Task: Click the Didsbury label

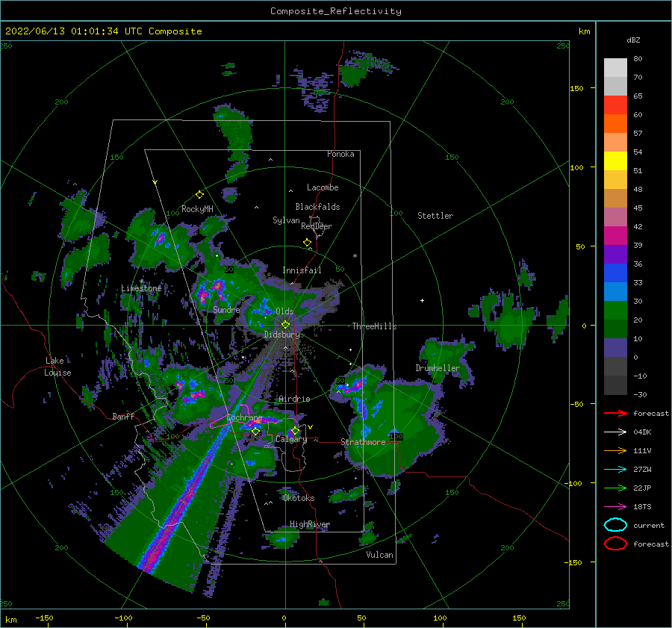Action: 282,335
